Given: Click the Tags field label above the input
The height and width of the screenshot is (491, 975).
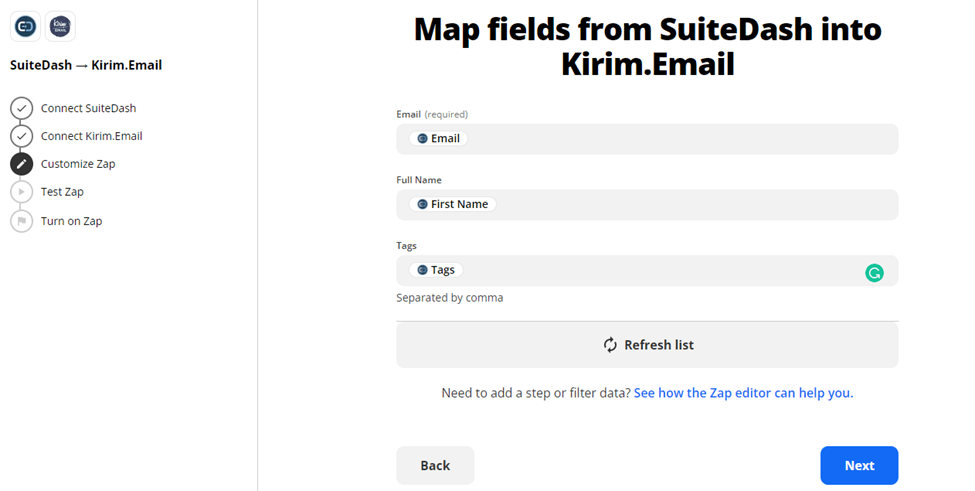Looking at the screenshot, I should coord(406,246).
